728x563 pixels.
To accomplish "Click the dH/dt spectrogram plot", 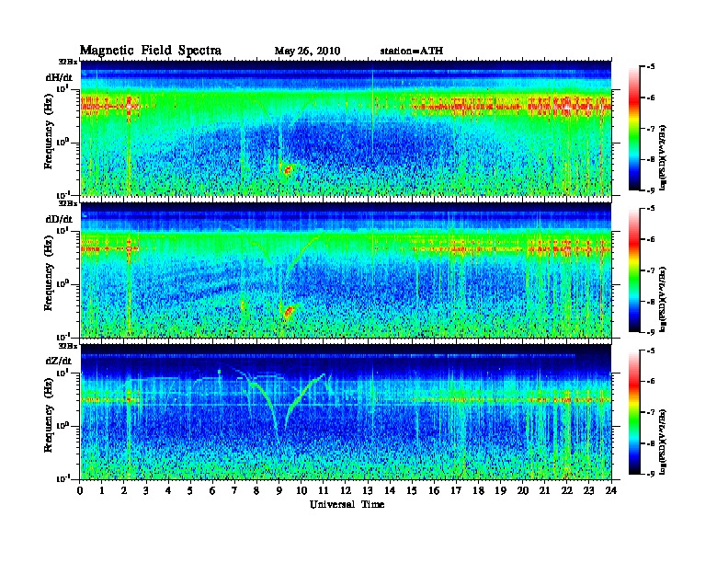I will 346,128.
